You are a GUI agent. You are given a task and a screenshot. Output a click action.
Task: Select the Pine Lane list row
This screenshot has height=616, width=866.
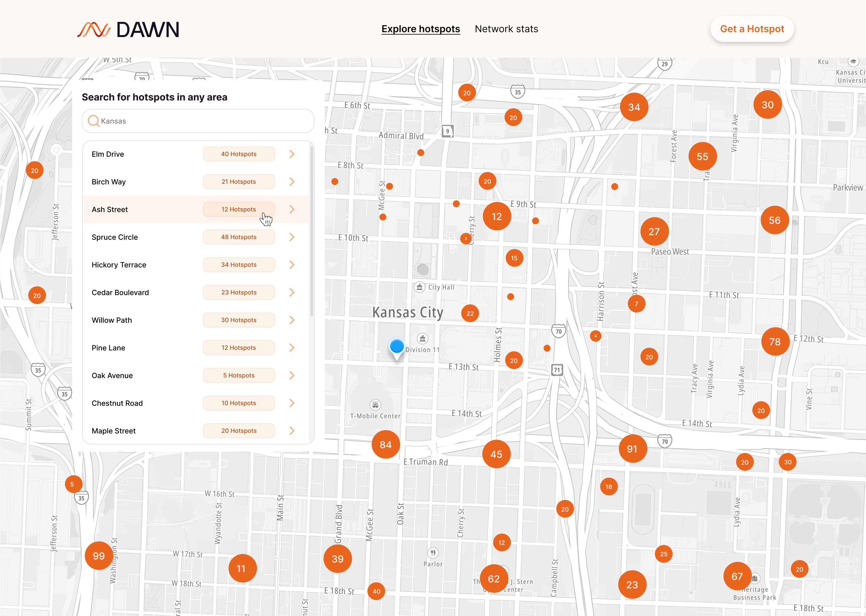(196, 348)
